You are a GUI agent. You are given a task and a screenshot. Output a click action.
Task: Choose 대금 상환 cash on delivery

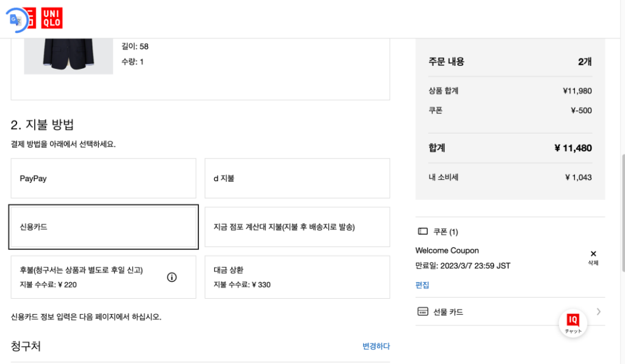pos(297,277)
